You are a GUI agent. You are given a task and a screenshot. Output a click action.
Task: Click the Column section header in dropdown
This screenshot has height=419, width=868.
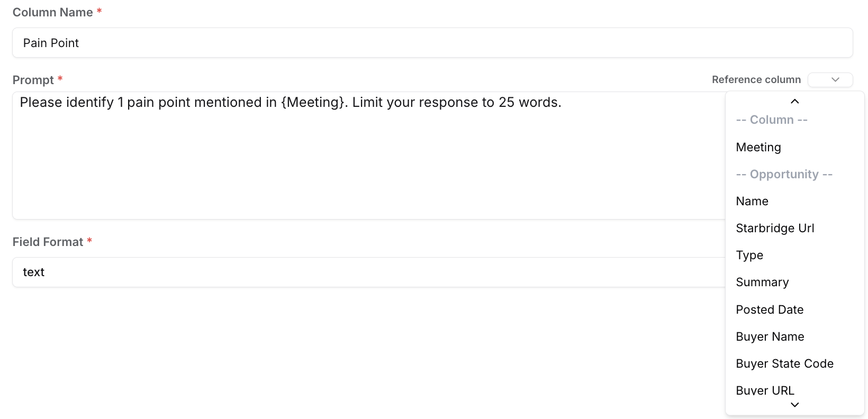tap(771, 120)
